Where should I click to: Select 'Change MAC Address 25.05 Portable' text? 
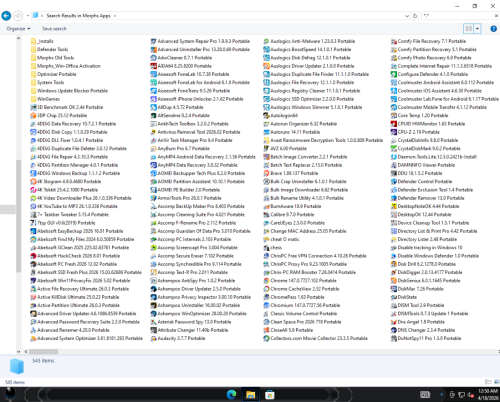coord(308,231)
